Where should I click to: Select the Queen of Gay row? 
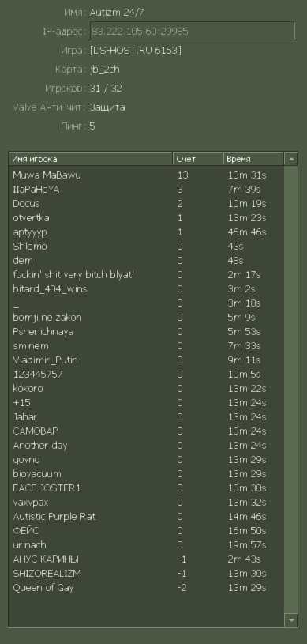click(146, 588)
